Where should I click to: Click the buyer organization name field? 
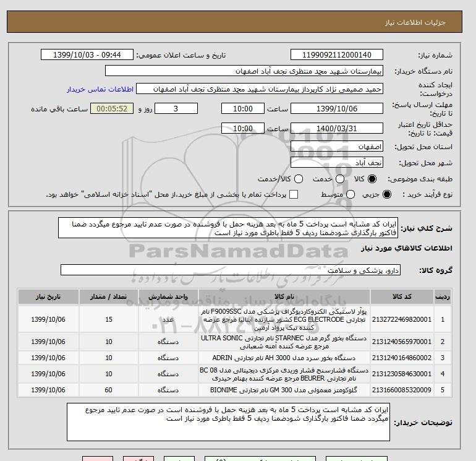pos(244,71)
